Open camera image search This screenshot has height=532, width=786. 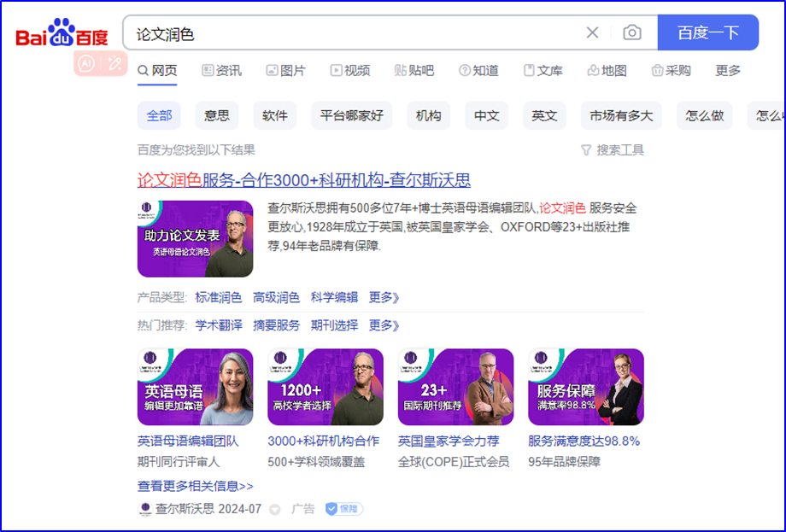(632, 32)
